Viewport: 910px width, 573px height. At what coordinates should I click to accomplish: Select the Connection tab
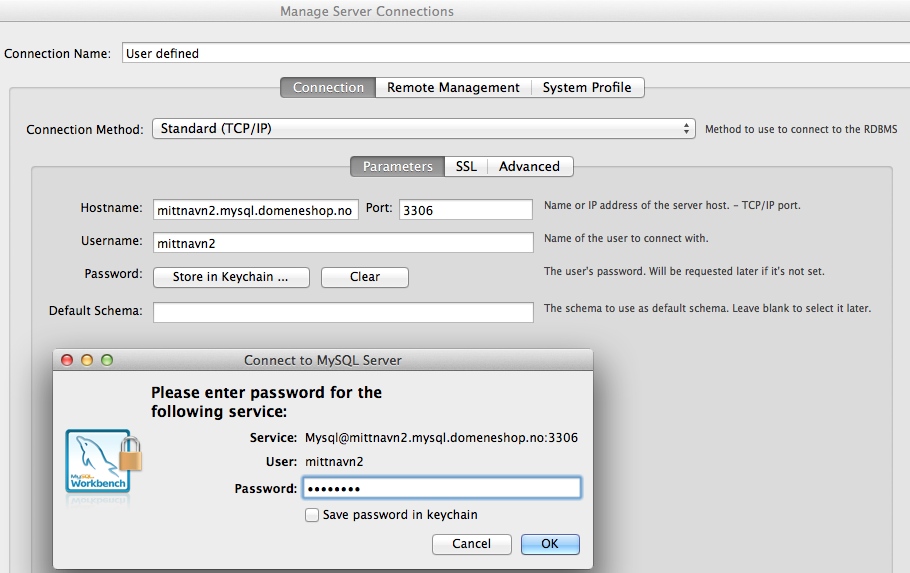[328, 88]
